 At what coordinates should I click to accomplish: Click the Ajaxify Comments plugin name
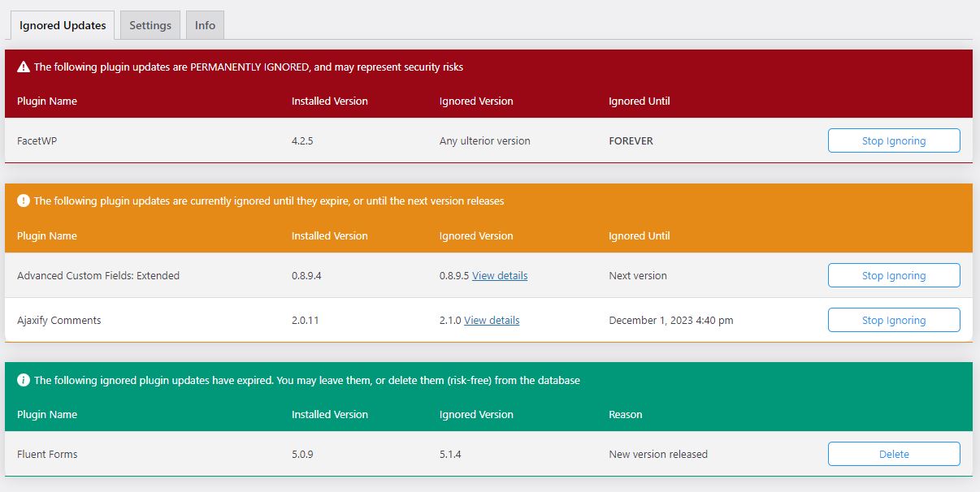pos(59,320)
